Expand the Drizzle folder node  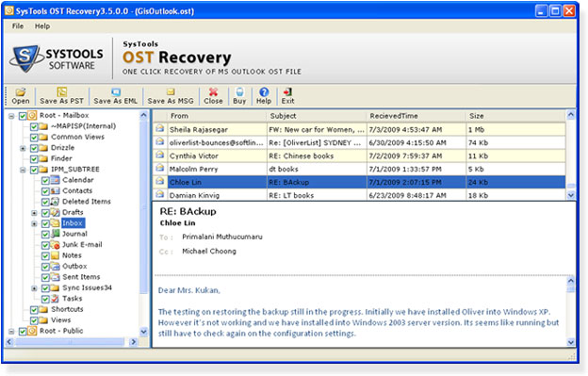23,148
